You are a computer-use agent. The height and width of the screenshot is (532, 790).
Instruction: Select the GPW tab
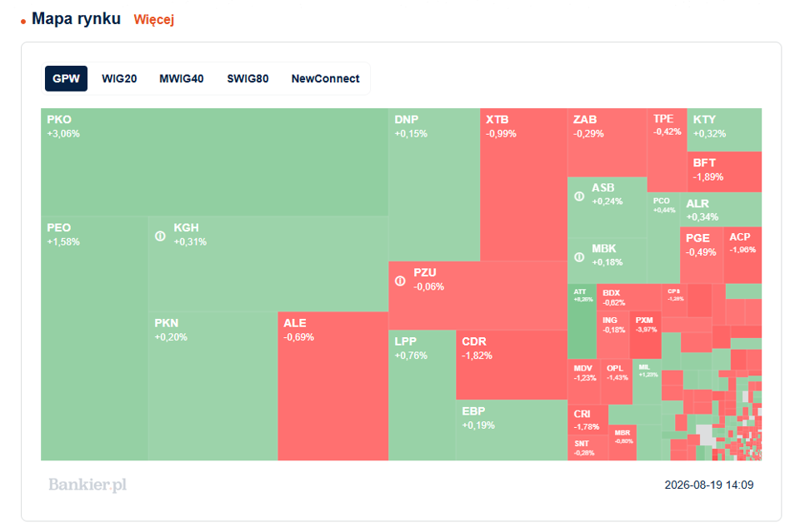click(66, 78)
